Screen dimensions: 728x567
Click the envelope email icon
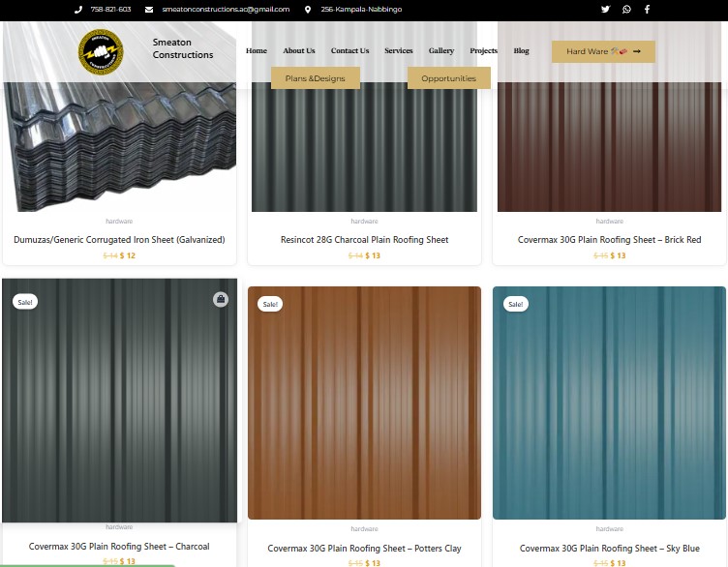pos(149,10)
